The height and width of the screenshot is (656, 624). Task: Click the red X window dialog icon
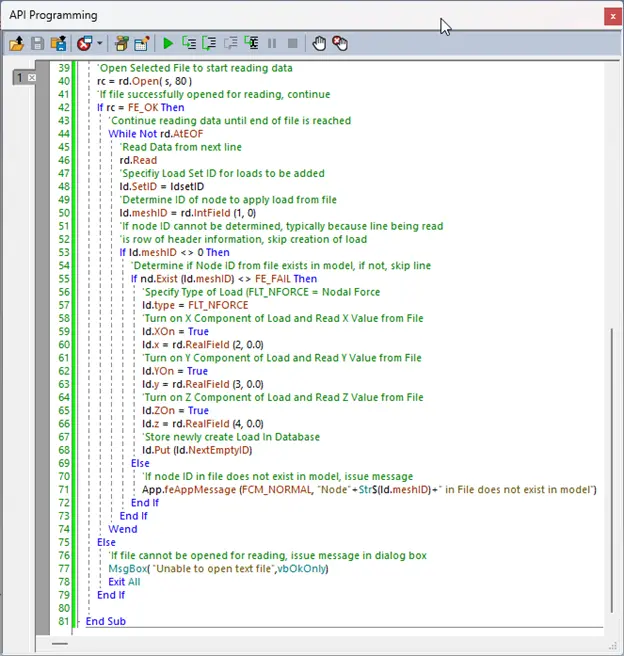tap(84, 44)
